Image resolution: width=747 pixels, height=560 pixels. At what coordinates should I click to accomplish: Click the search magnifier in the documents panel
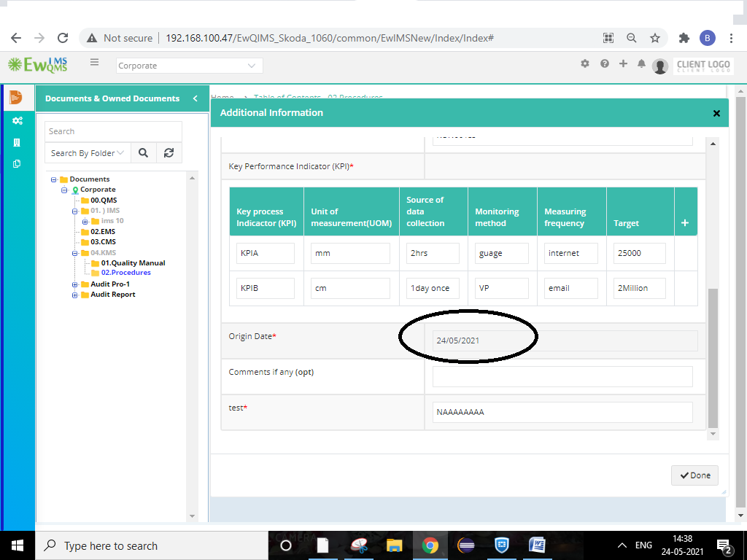point(144,153)
